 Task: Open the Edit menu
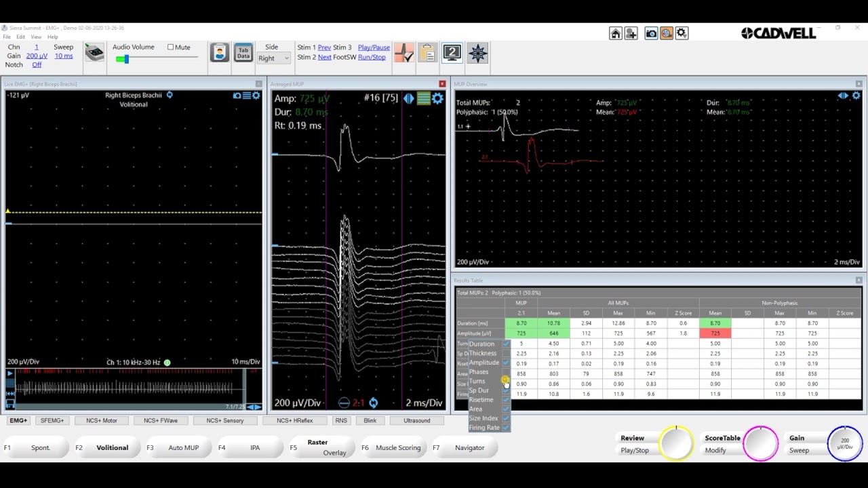click(x=21, y=37)
